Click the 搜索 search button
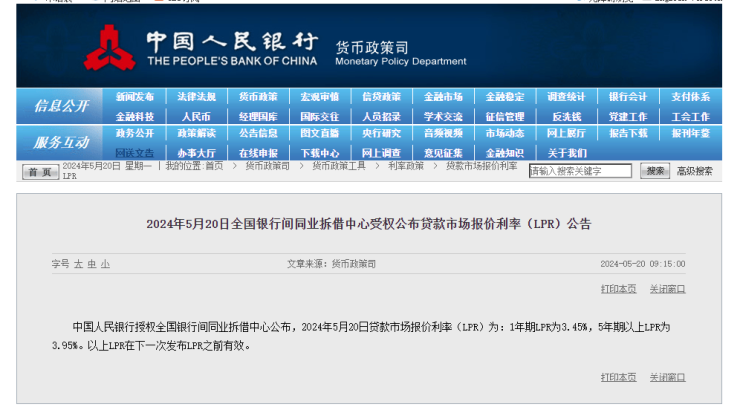 [x=655, y=171]
